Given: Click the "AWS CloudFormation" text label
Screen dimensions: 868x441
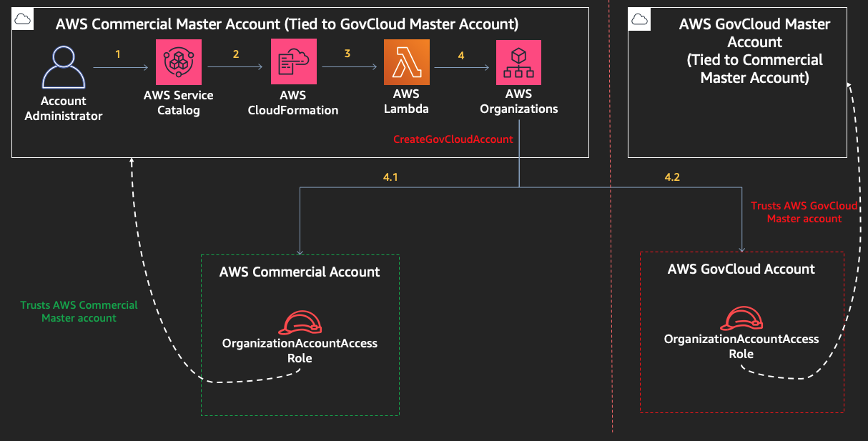Looking at the screenshot, I should (293, 103).
